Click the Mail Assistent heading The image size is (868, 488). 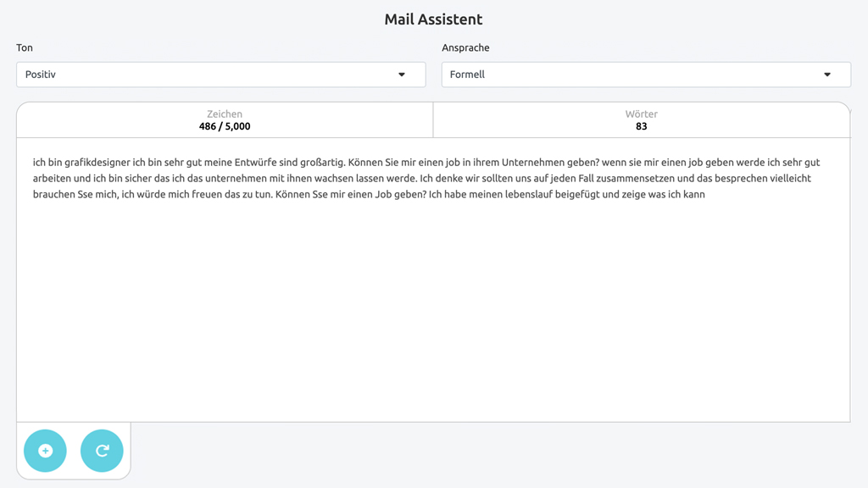coord(433,19)
